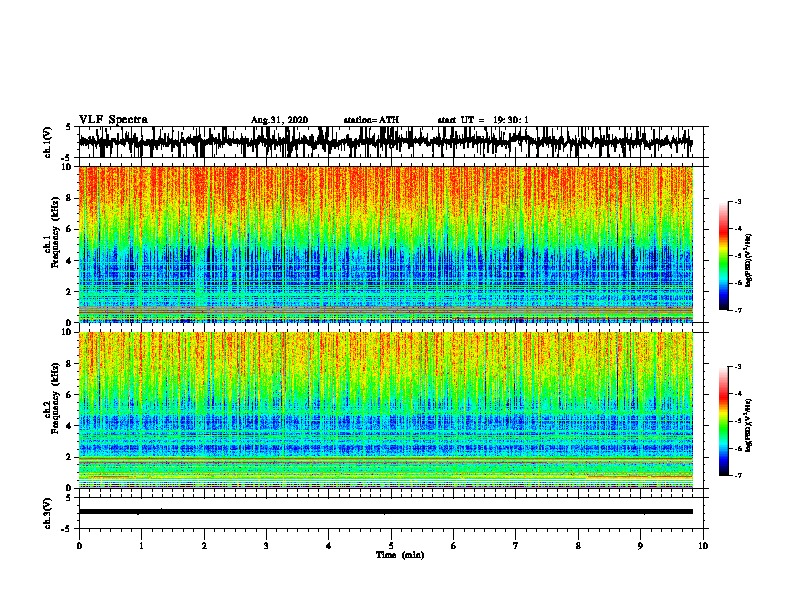The width and height of the screenshot is (792, 612).
Task: Click the "2" frequency tick of ch.2 spectrogram
Action: click(x=69, y=457)
